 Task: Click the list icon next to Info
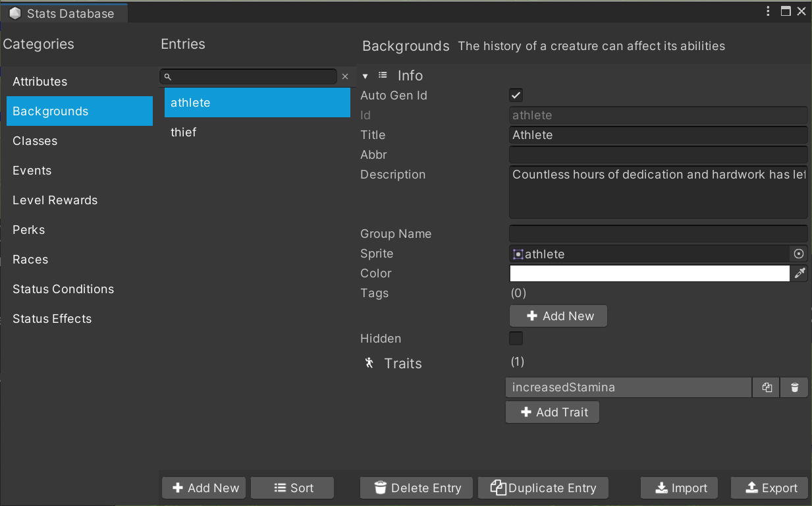coord(383,76)
